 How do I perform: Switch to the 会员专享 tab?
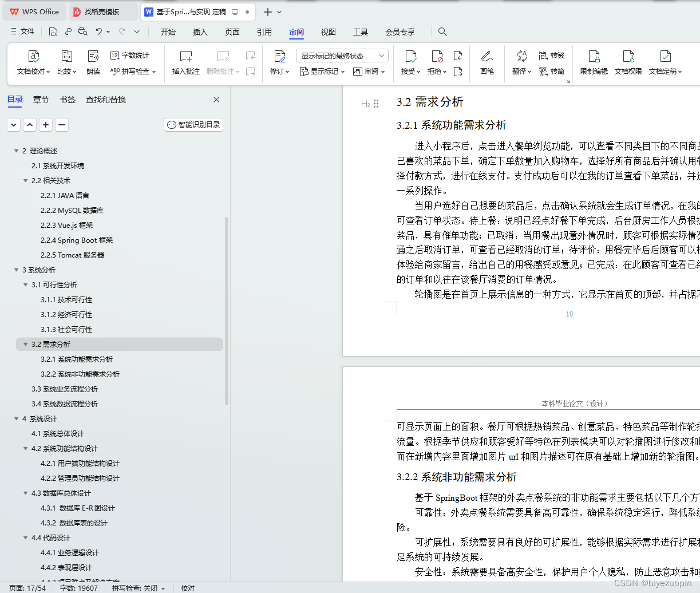(x=400, y=32)
